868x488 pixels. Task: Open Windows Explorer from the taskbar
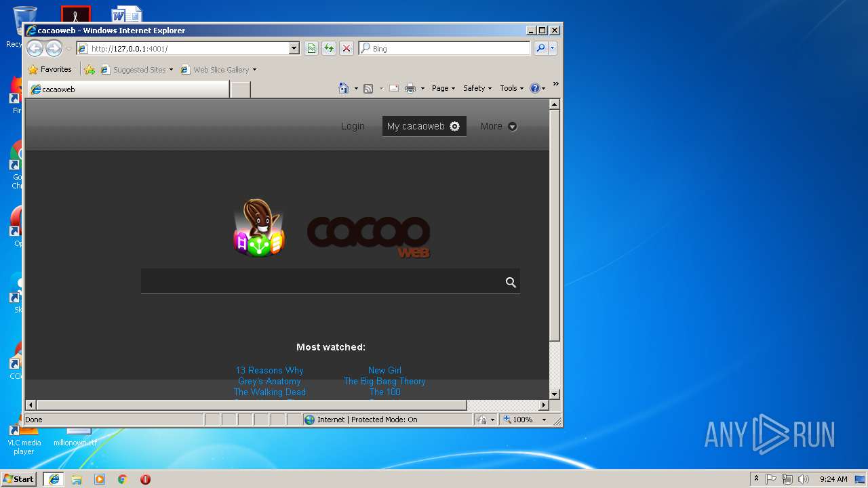77,479
